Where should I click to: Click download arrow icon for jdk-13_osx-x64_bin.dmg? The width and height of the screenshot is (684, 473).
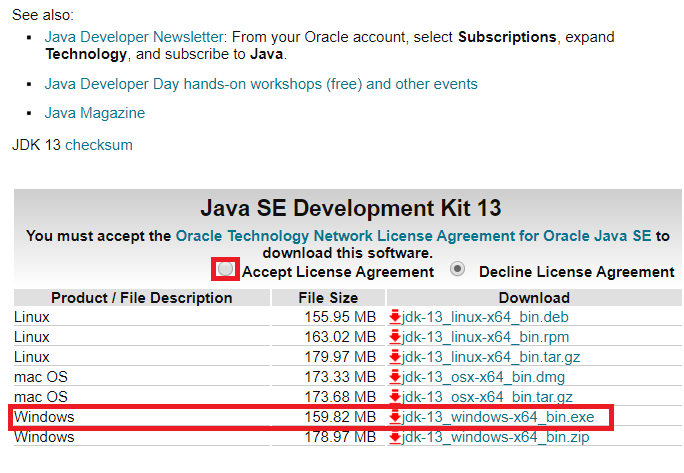pos(395,377)
